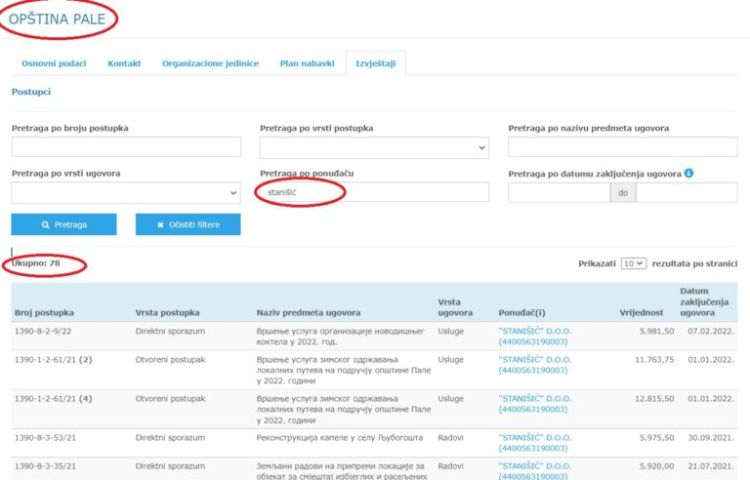Sort by the Vrijednost column header
The image size is (750, 480).
pyautogui.click(x=640, y=313)
